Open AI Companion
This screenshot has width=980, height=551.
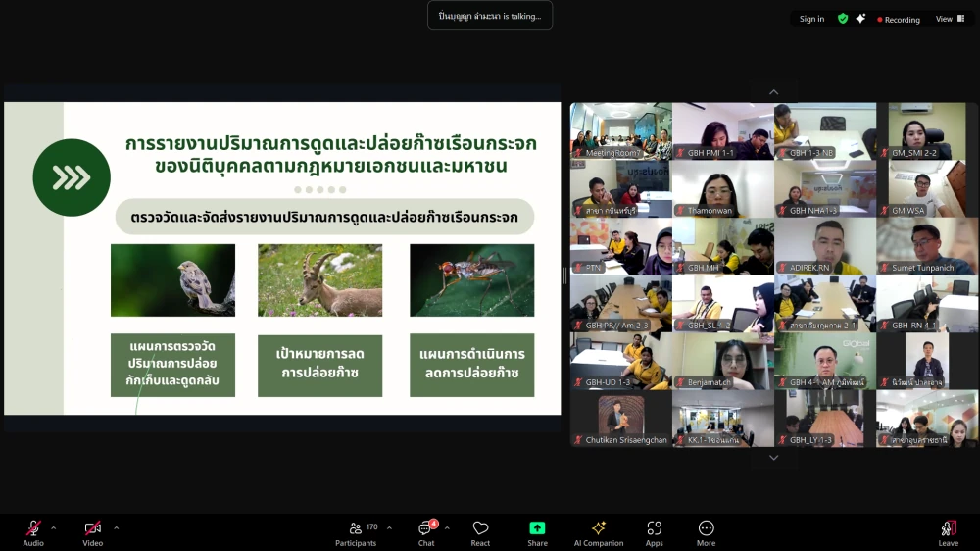[x=599, y=533]
